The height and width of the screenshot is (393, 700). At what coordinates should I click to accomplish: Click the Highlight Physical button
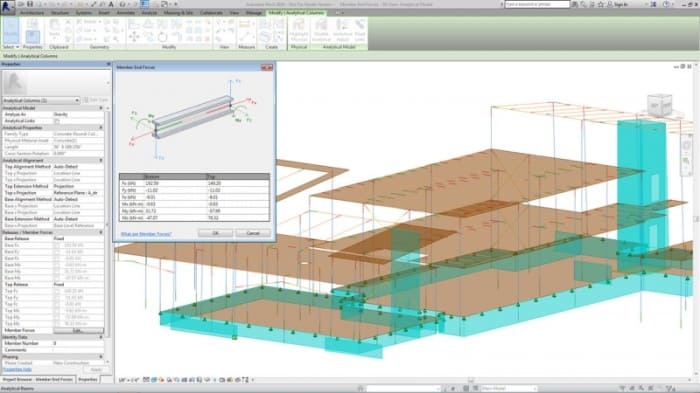pyautogui.click(x=299, y=30)
